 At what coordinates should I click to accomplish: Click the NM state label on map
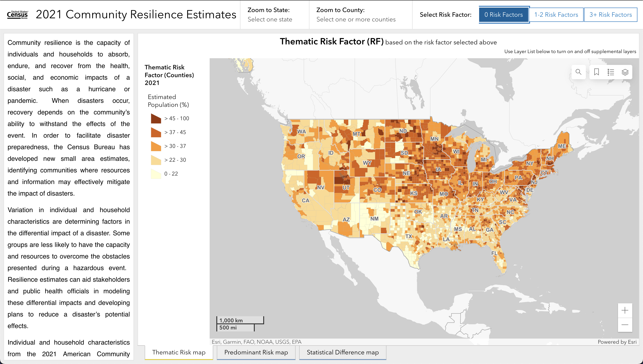tap(374, 219)
